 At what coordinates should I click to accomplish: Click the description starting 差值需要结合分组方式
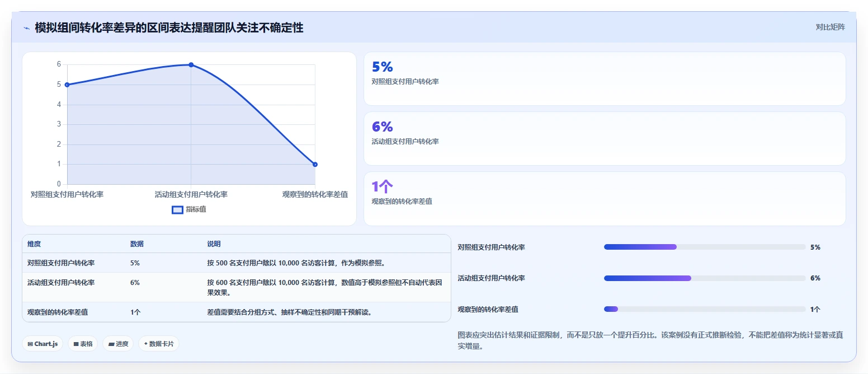(289, 312)
